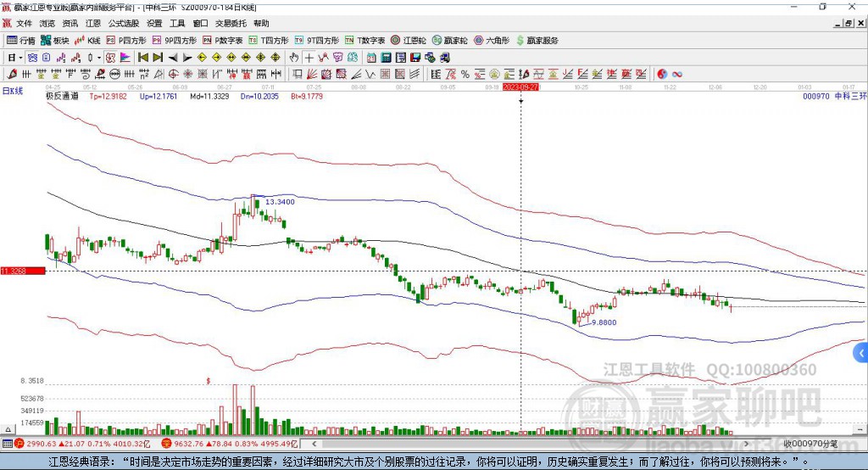Screen dimensions: 868x470
Task: Click the colorful triangle flag icon
Action: click(x=125, y=58)
